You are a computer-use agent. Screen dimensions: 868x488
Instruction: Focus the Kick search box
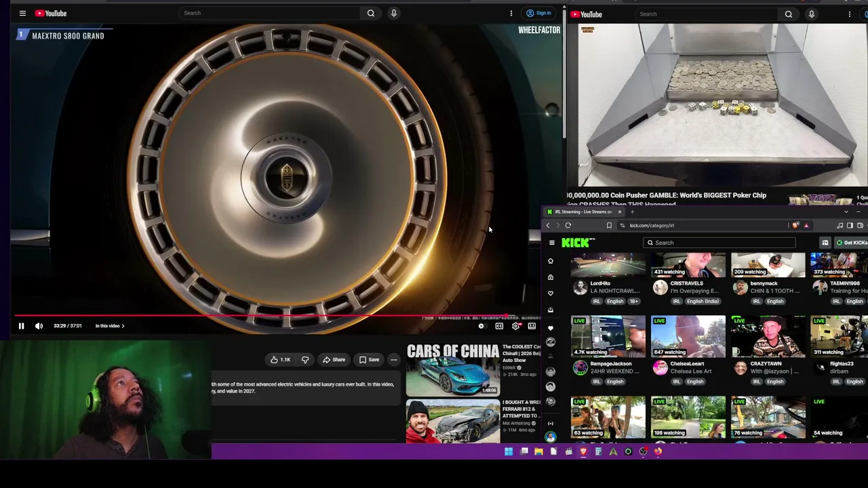pos(719,243)
